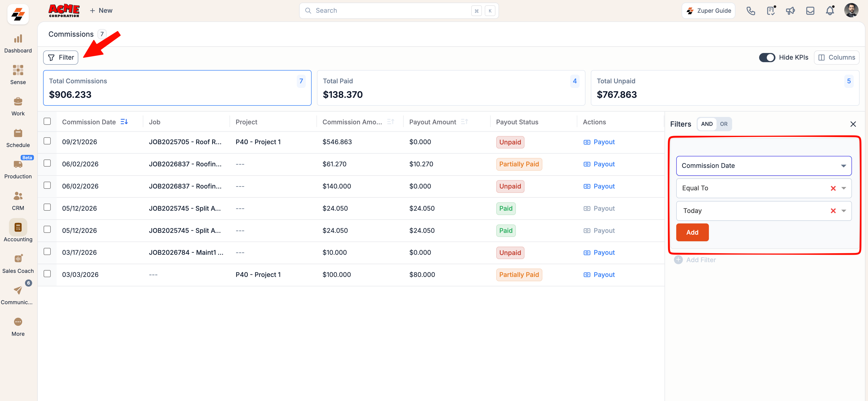Image resolution: width=868 pixels, height=401 pixels.
Task: Click Payout for $546.863 commission row
Action: pyautogui.click(x=599, y=142)
